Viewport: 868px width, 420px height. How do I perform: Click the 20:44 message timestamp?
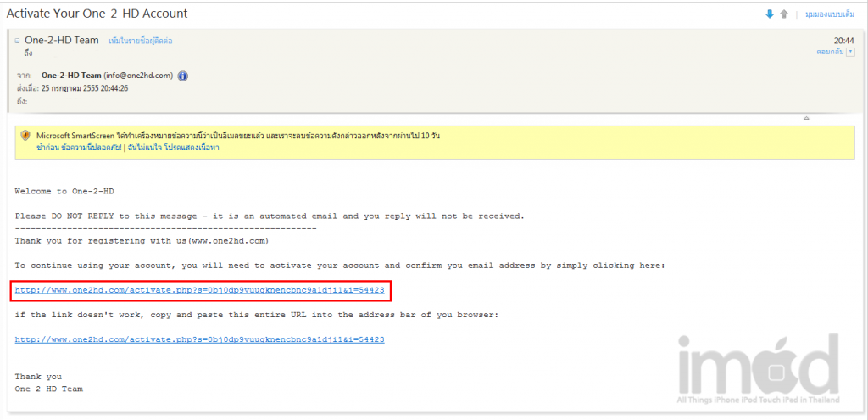tap(844, 40)
